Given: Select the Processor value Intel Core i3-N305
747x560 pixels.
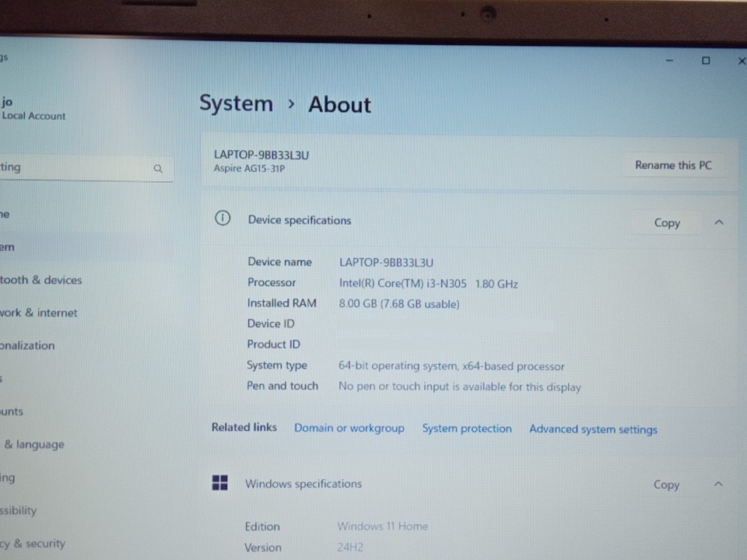Looking at the screenshot, I should (x=428, y=284).
